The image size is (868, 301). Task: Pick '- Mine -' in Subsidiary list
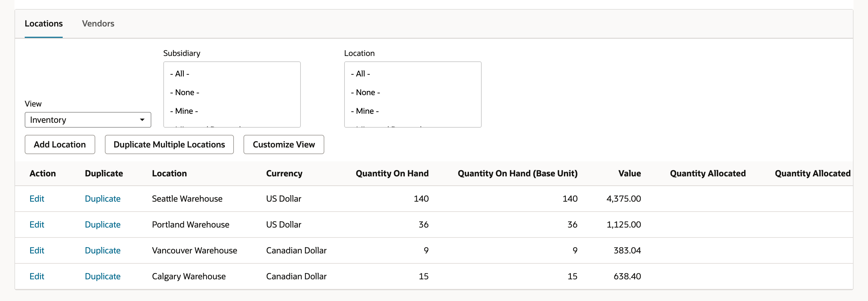pyautogui.click(x=184, y=111)
